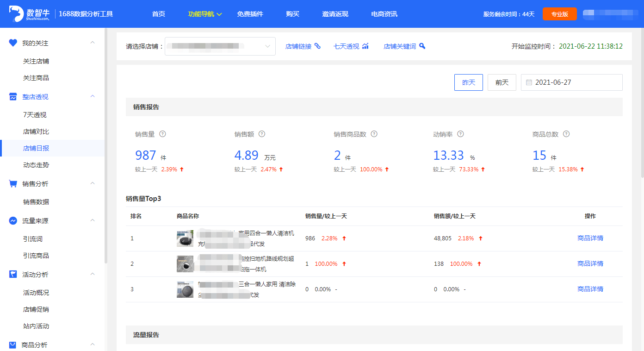Click the 前天 date button
This screenshot has height=351, width=644.
[x=502, y=82]
